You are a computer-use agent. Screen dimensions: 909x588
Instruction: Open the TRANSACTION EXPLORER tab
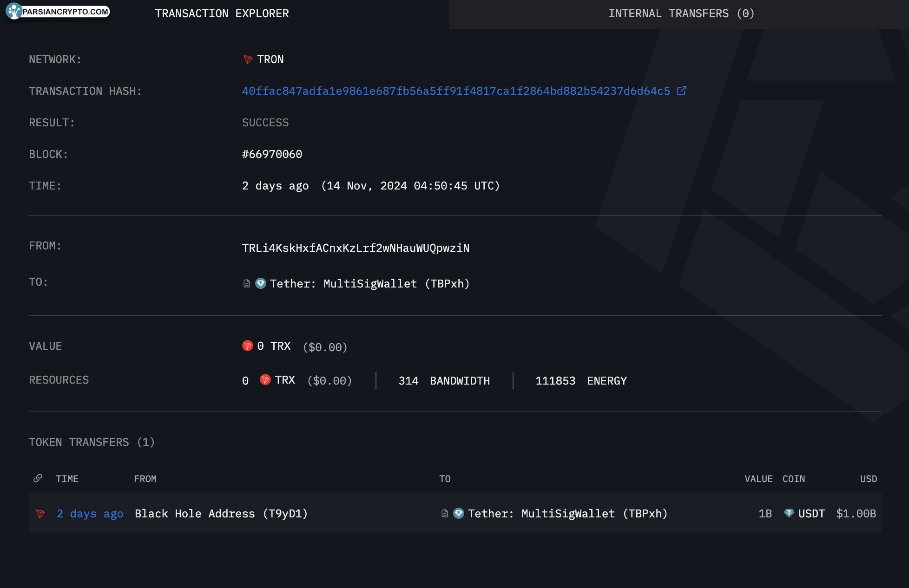[x=222, y=13]
